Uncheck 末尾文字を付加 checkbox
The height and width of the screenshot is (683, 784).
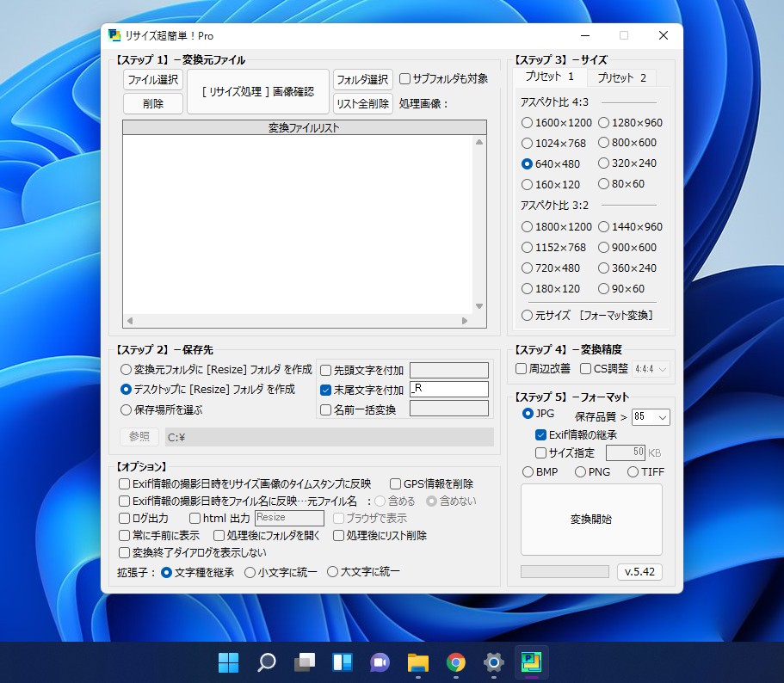point(361,390)
